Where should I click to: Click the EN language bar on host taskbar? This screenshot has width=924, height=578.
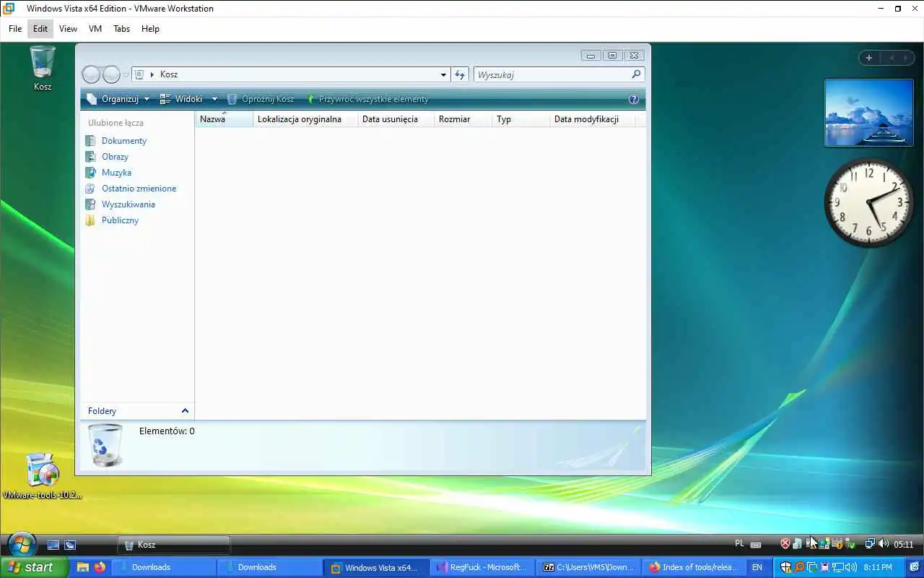click(x=757, y=567)
